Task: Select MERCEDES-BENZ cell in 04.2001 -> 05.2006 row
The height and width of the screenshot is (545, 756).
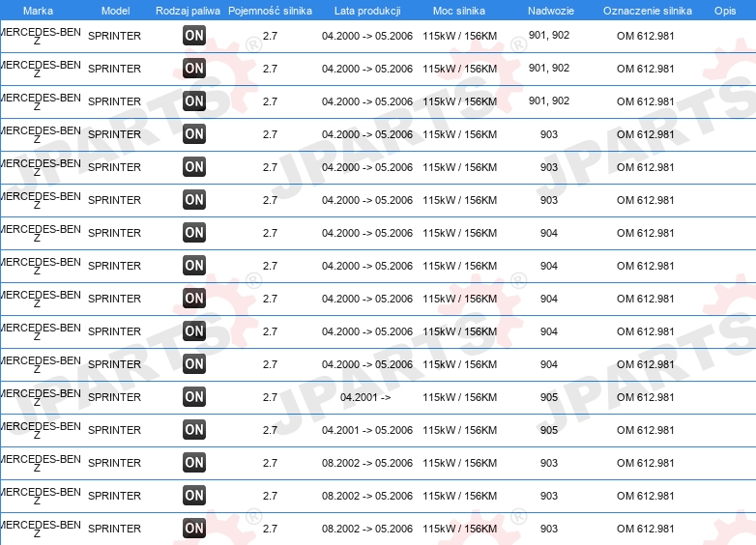Action: [x=40, y=430]
